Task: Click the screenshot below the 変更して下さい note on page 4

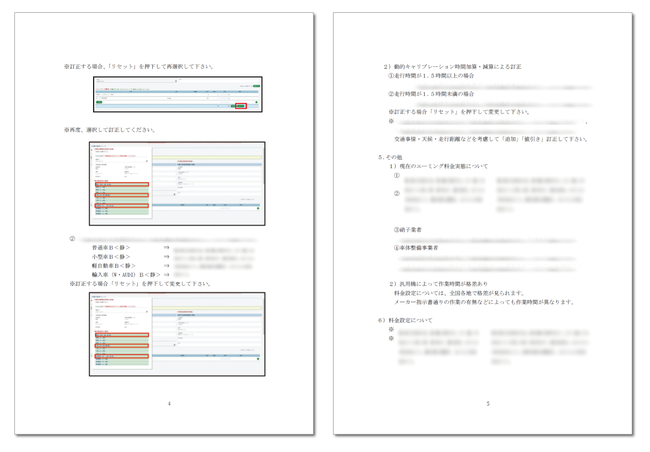Action: tap(177, 334)
